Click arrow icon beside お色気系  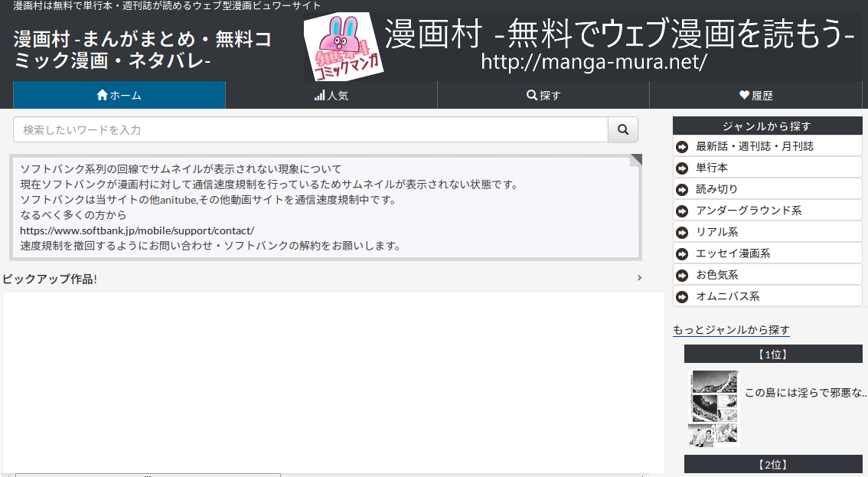682,276
